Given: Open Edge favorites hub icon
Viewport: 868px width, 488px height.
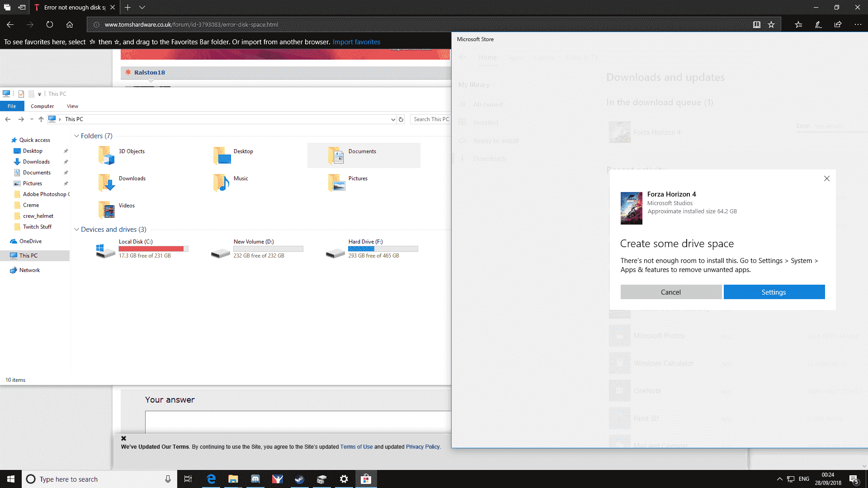Looking at the screenshot, I should coord(798,24).
